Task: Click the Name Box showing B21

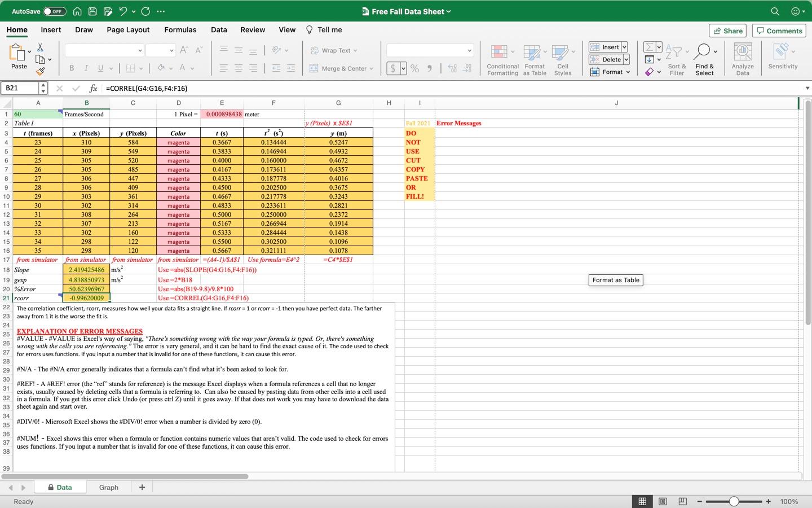Action: tap(20, 88)
